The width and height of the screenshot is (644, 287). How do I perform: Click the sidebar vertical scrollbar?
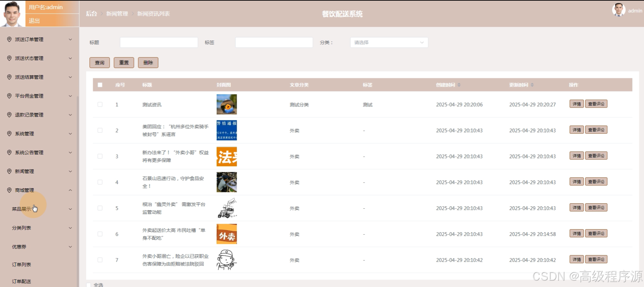click(x=78, y=192)
